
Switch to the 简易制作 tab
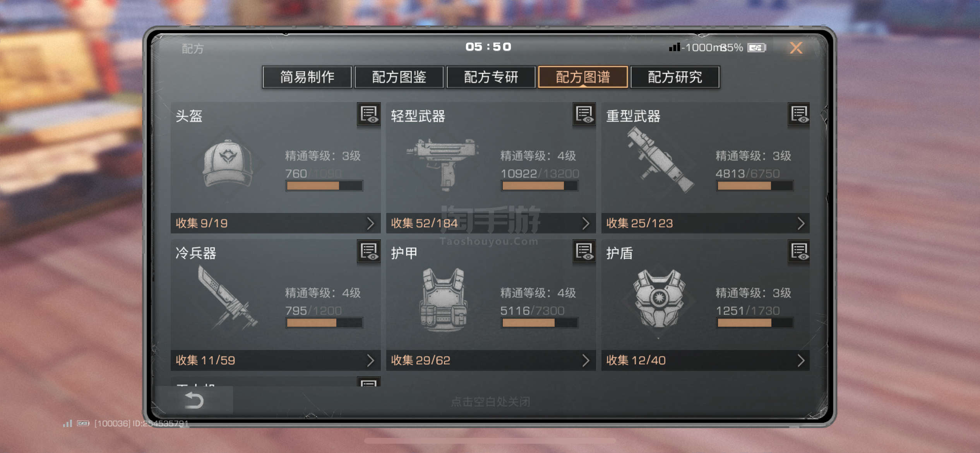click(x=307, y=77)
